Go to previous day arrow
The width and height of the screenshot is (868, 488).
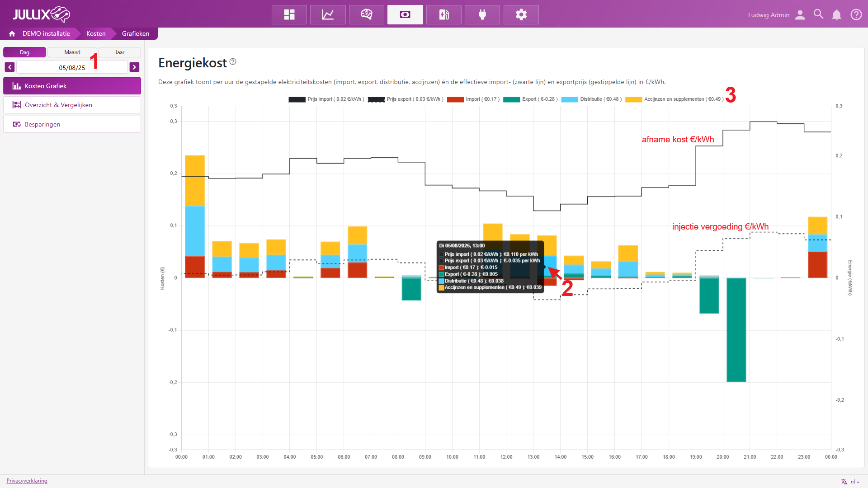[x=9, y=67]
